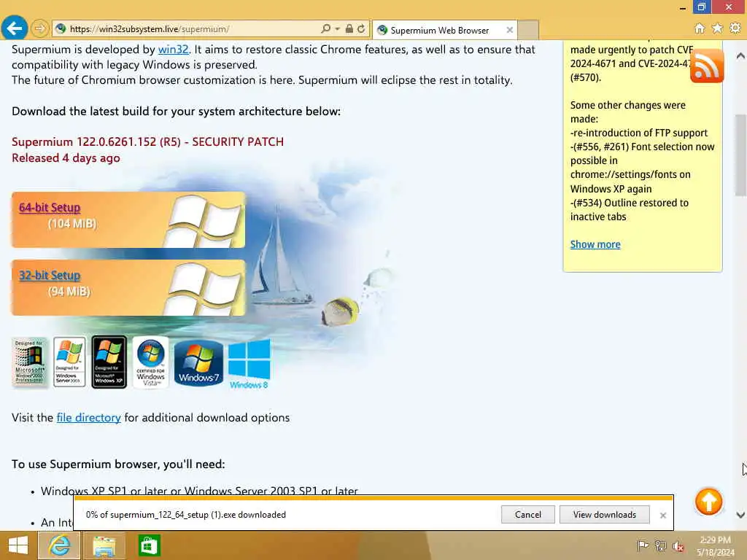Image resolution: width=747 pixels, height=560 pixels.
Task: Dismiss the download notification bar
Action: [x=662, y=516]
